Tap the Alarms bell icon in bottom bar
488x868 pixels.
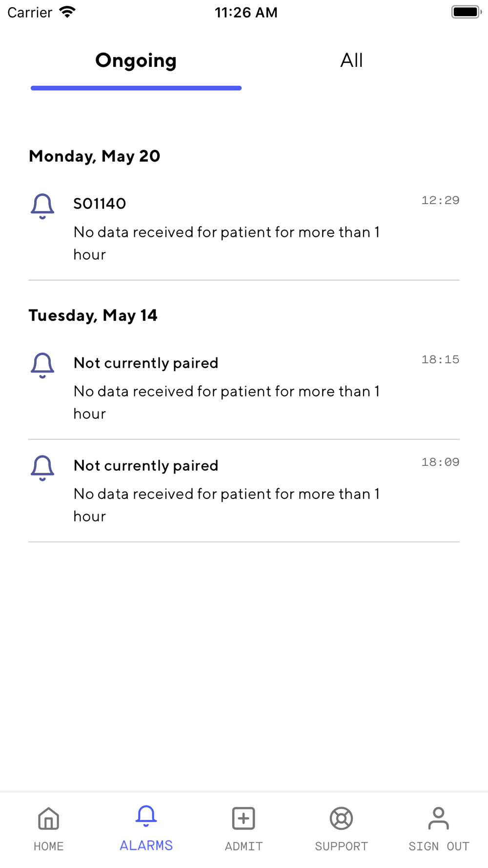(146, 816)
